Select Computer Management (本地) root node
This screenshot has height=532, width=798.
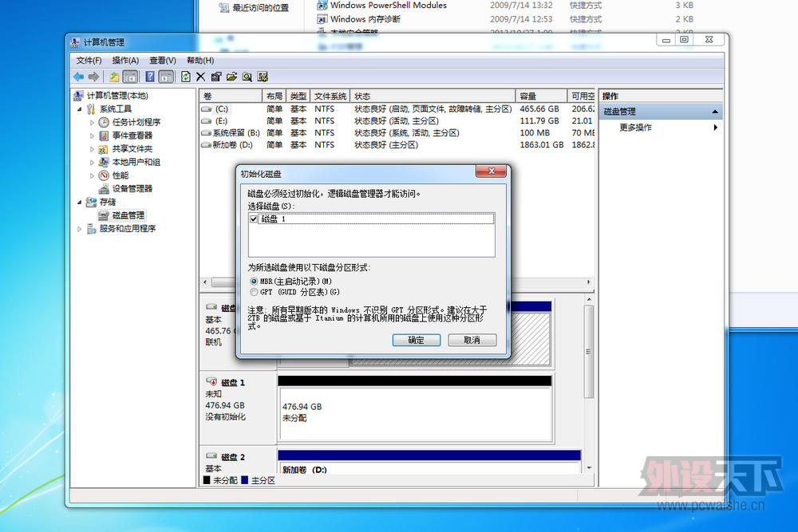tap(117, 96)
